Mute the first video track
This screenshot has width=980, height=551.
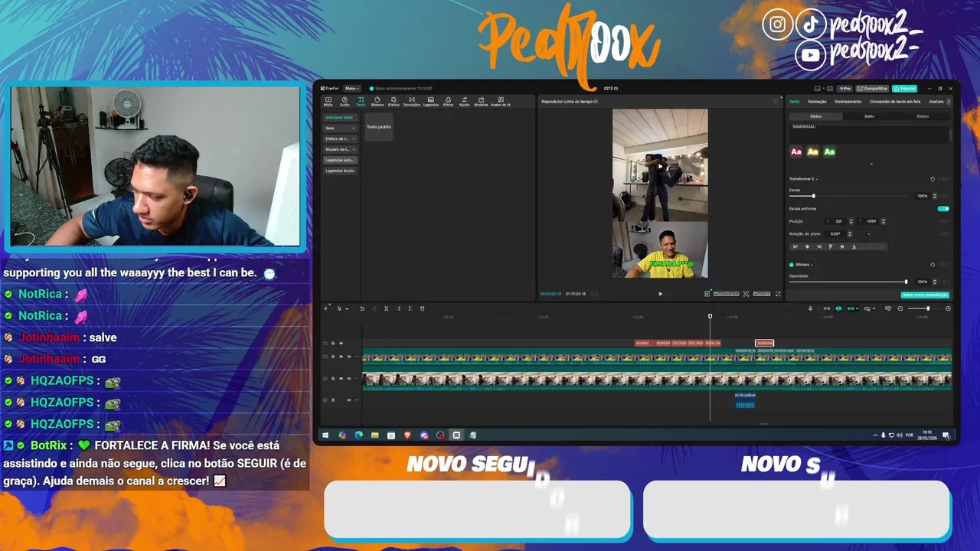click(349, 357)
